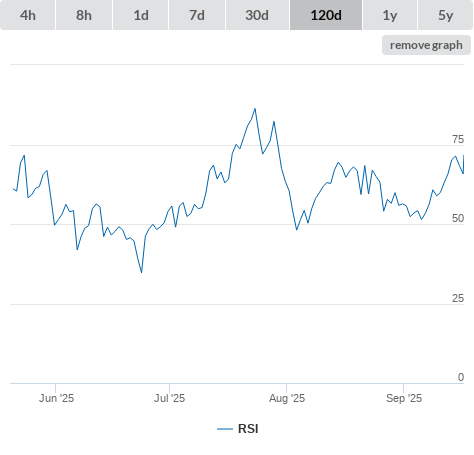Toggle RSI series via legend label
The height and width of the screenshot is (455, 474).
point(248,429)
